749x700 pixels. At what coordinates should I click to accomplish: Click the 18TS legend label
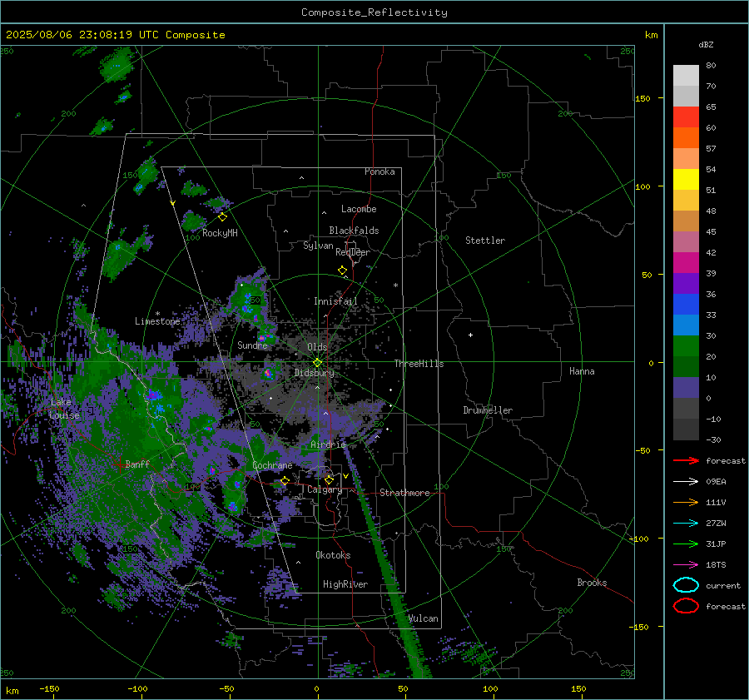[716, 565]
